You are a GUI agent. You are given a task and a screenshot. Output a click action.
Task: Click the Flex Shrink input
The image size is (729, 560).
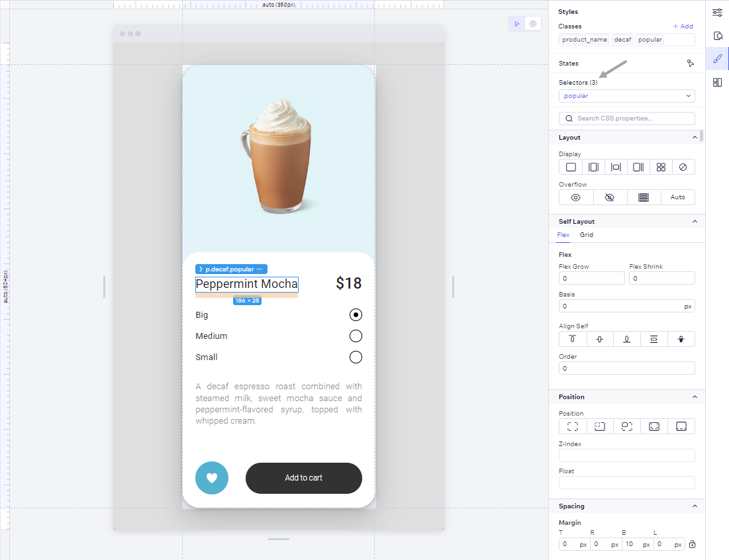(662, 279)
